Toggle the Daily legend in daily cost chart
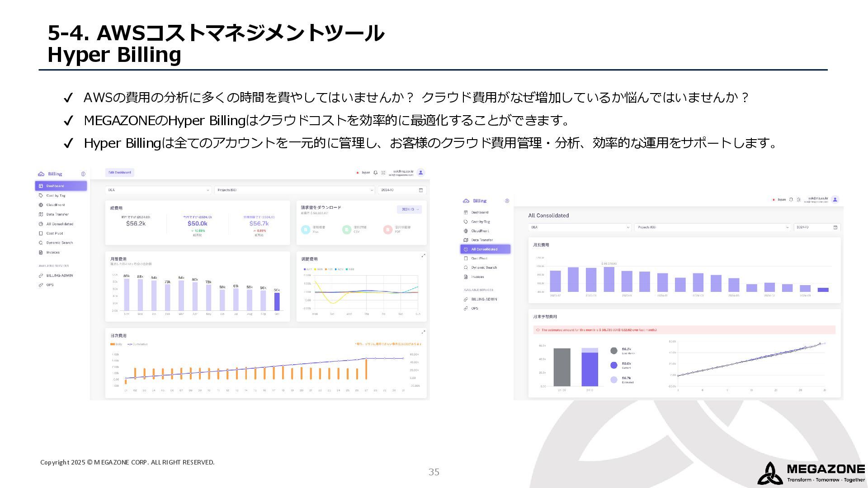This screenshot has width=868, height=488. tap(116, 344)
